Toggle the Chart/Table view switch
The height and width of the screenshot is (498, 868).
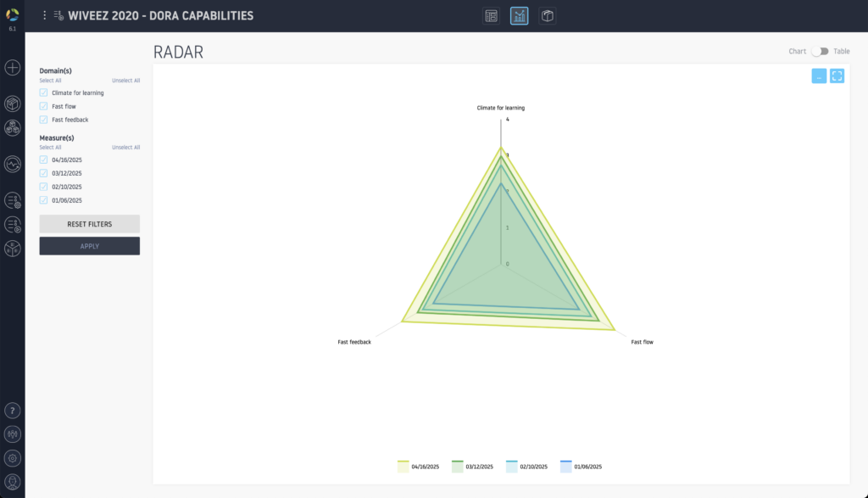[x=819, y=52]
